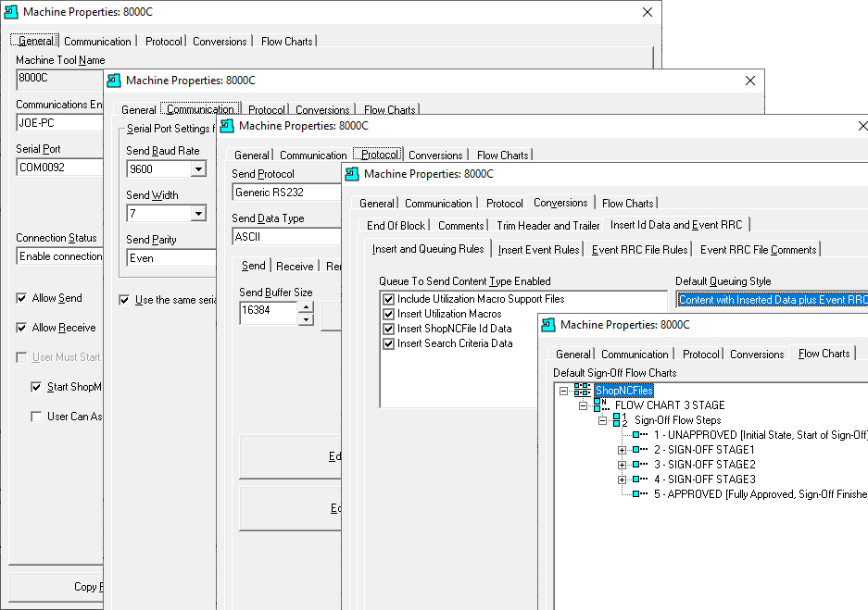Click the step icon beside 1 - UNAPPROVED
This screenshot has height=610, width=868.
(640, 435)
